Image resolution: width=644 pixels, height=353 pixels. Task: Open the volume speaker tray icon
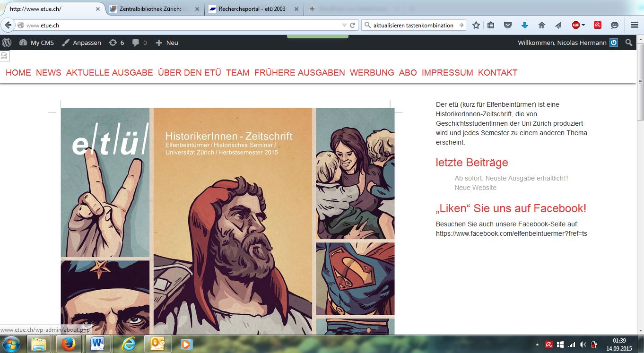click(583, 344)
